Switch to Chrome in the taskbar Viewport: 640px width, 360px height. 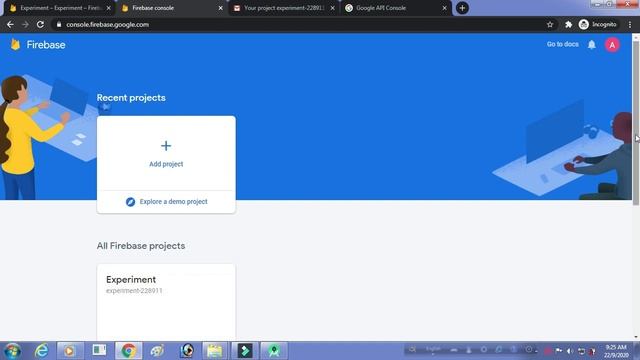(129, 351)
